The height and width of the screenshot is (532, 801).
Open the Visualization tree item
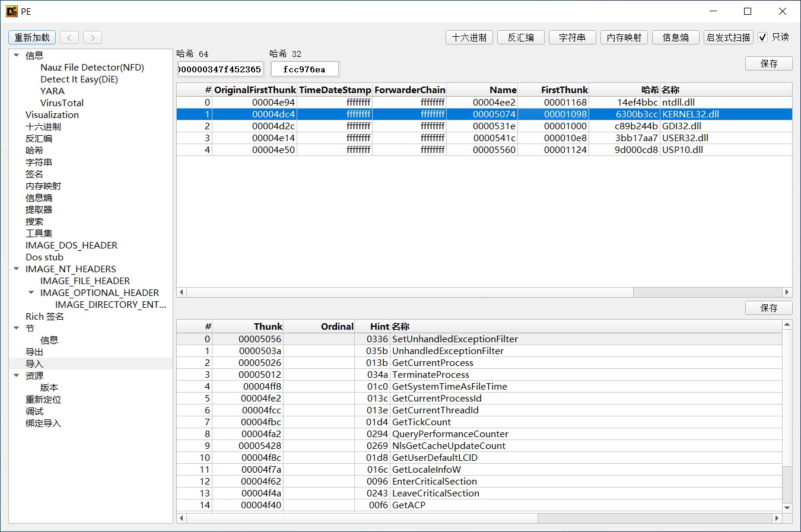pos(52,114)
